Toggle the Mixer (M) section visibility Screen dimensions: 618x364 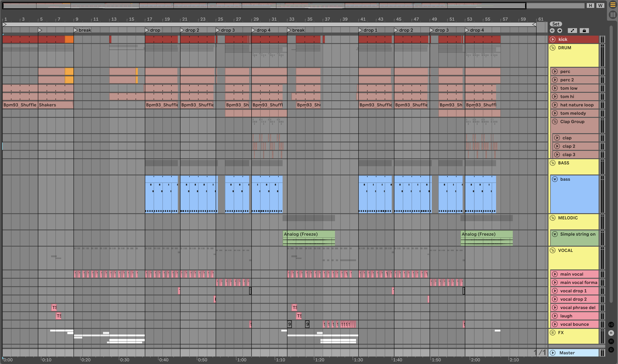pyautogui.click(x=611, y=341)
